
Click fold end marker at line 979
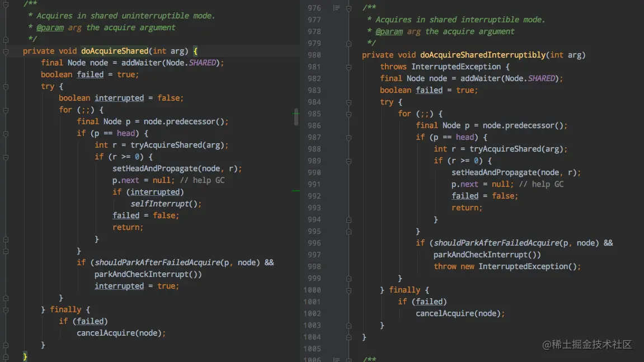[x=349, y=43]
